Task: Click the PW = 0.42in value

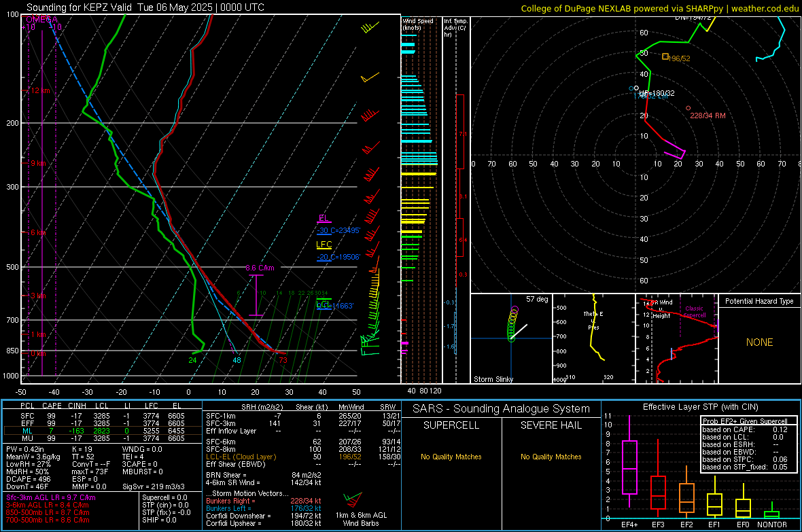Action: [x=25, y=449]
